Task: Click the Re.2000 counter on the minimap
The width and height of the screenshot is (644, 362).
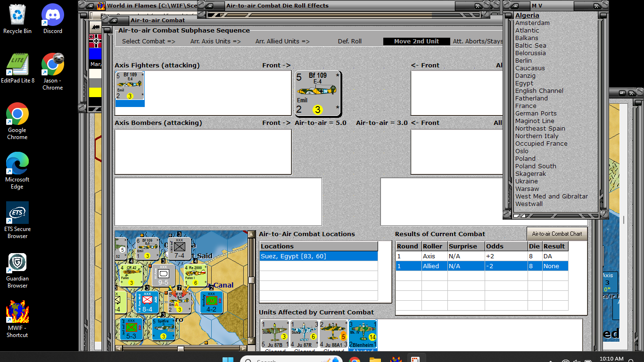Action: 195,275
